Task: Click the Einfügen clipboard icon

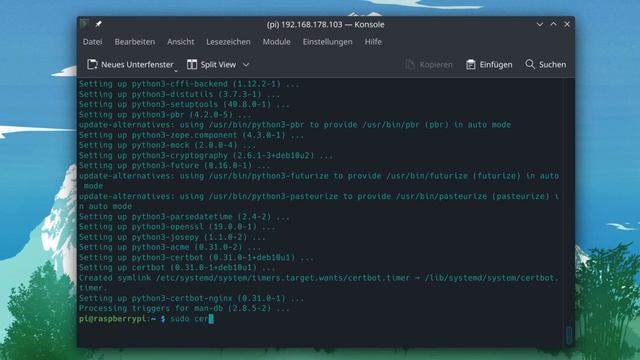Action: click(x=471, y=64)
